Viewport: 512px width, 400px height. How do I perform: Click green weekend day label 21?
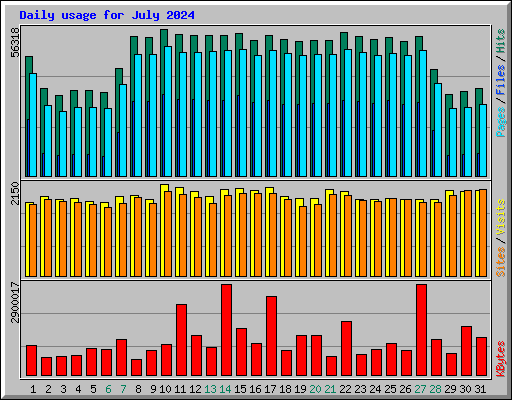(x=330, y=389)
